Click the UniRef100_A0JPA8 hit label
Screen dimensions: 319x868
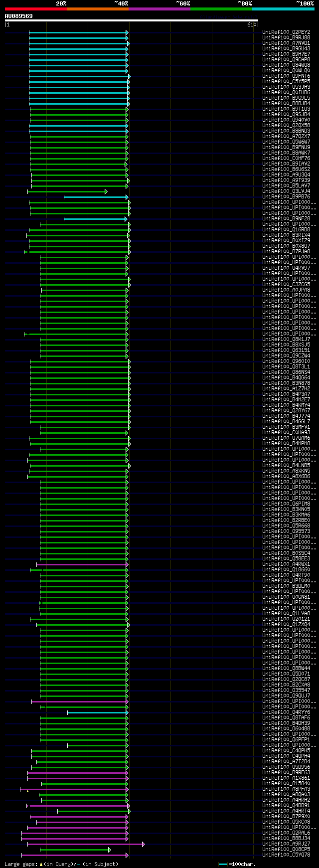(286, 290)
